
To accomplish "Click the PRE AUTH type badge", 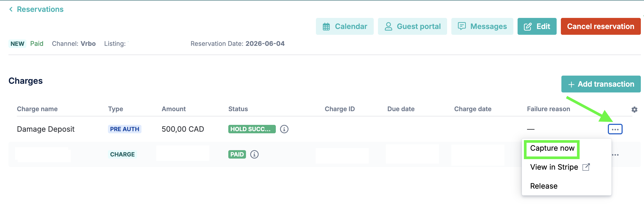I will pos(125,129).
